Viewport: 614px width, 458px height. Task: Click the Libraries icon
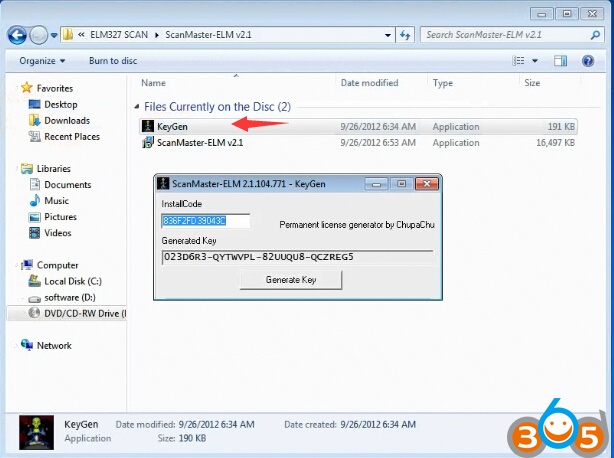(27, 168)
